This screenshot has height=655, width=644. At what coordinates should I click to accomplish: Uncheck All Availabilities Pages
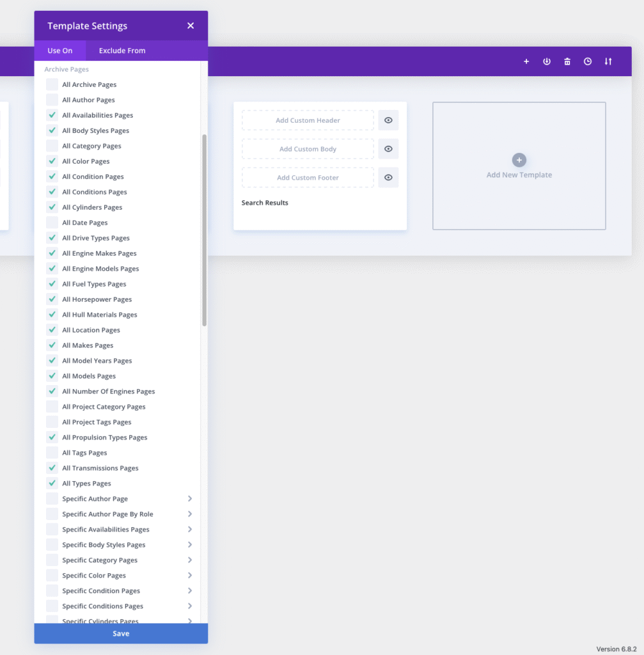(x=52, y=115)
